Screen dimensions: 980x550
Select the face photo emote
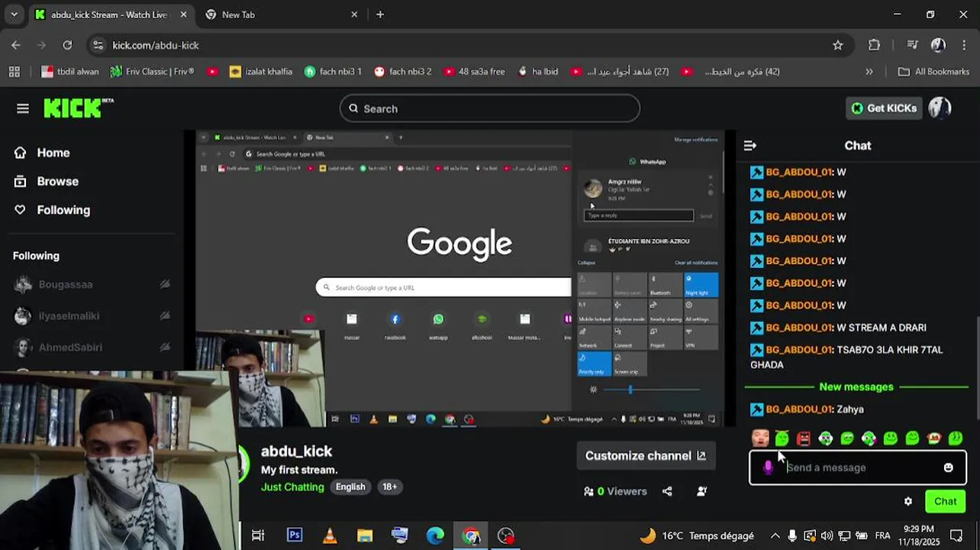759,438
